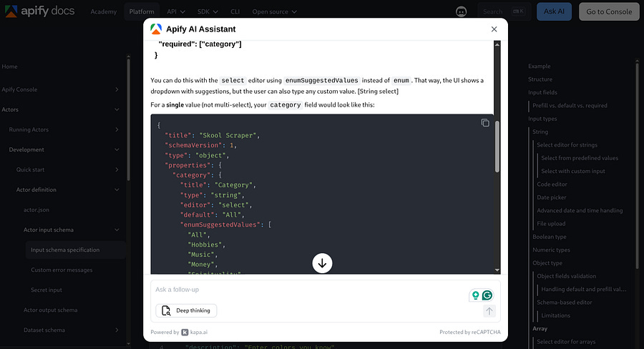Click the Apify docs logo
644x349 pixels.
tap(39, 11)
